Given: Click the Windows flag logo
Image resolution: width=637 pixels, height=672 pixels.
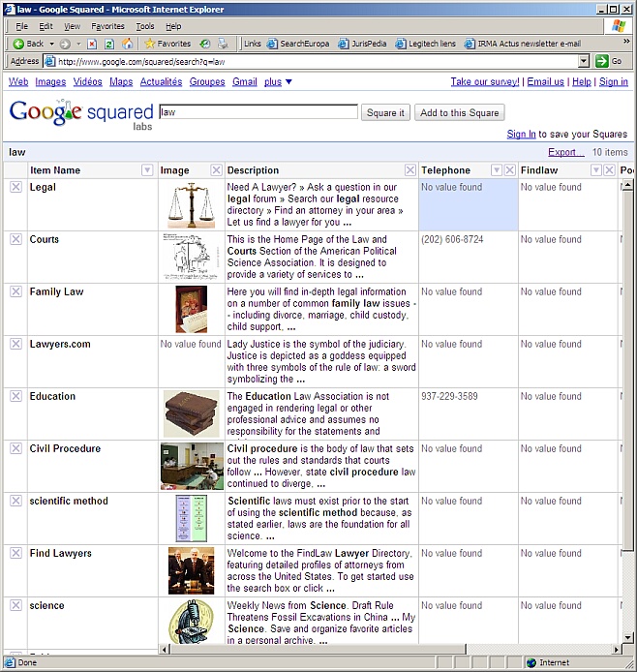Looking at the screenshot, I should (x=619, y=26).
